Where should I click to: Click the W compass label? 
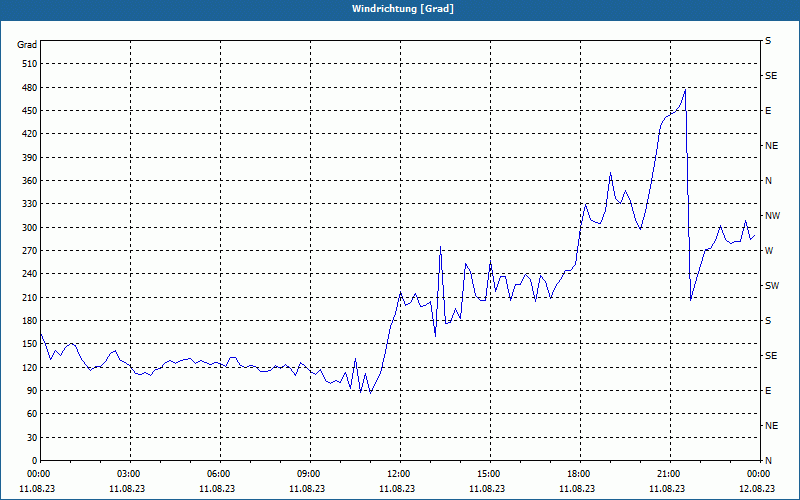769,251
